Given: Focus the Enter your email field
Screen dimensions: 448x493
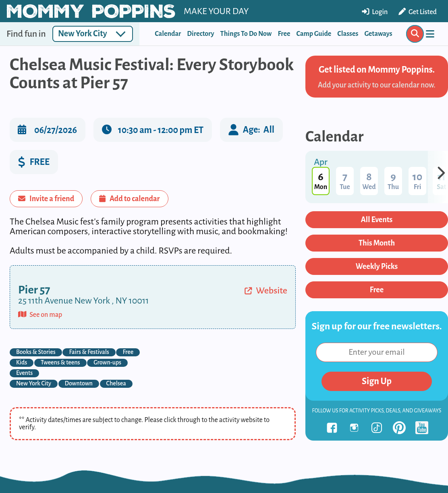Looking at the screenshot, I should coord(377,352).
